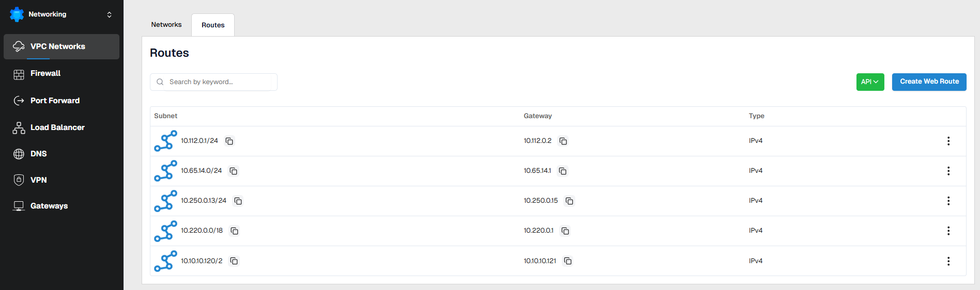
Task: Open Firewall in the sidebar
Action: (x=45, y=73)
